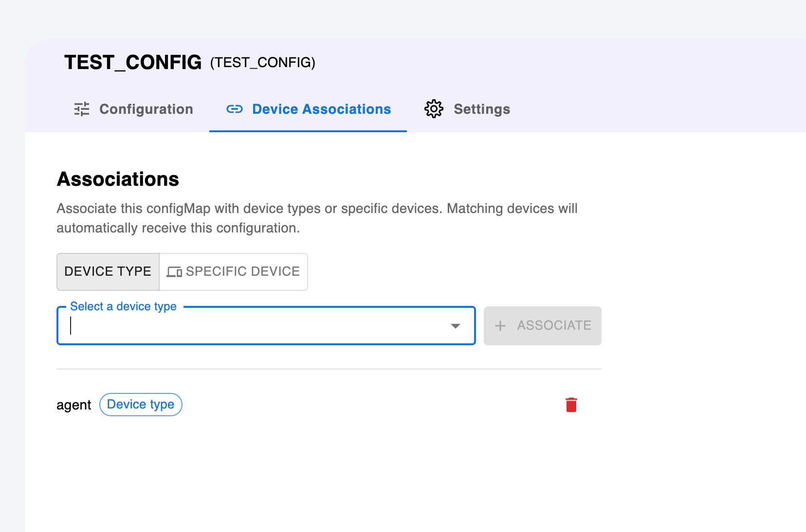This screenshot has width=806, height=532.
Task: Delete the agent association with trash icon
Action: point(571,405)
